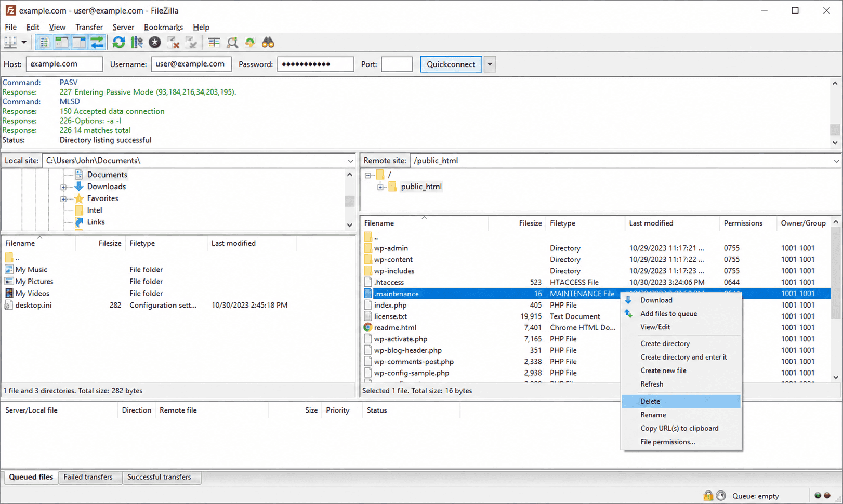This screenshot has width=843, height=504.
Task: Sort remote list by Permissions column
Action: 747,223
